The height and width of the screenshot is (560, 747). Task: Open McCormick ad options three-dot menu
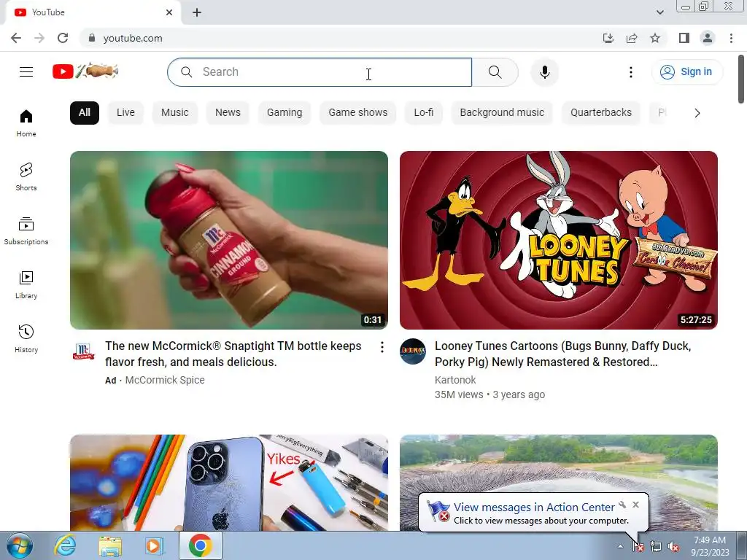click(382, 347)
